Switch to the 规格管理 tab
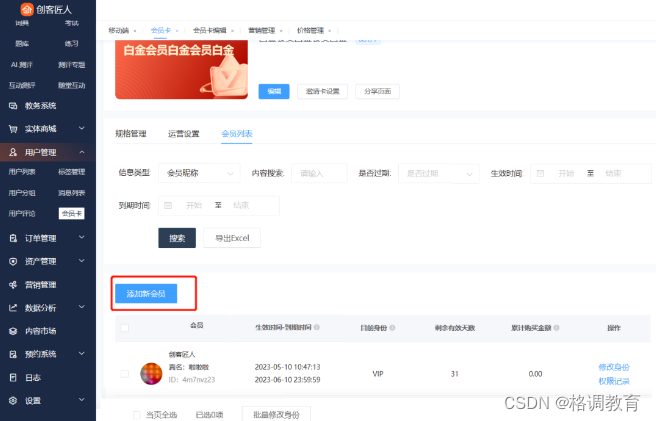The width and height of the screenshot is (656, 421). pyautogui.click(x=131, y=134)
